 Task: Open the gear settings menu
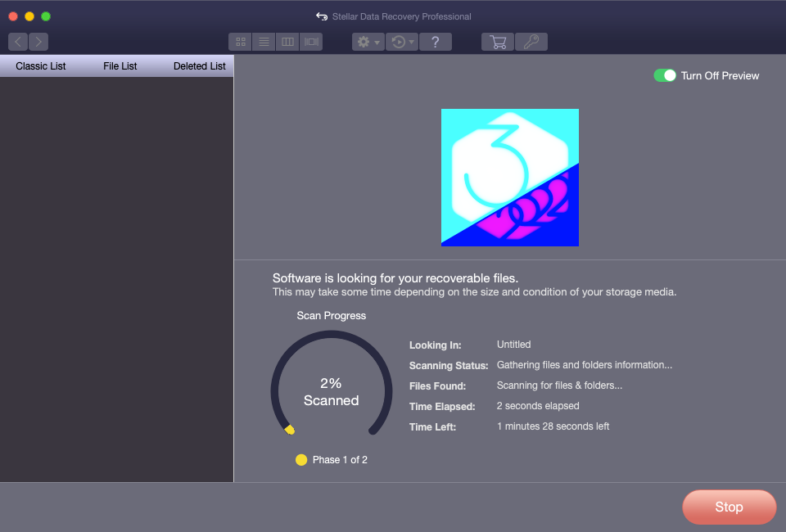pos(368,42)
